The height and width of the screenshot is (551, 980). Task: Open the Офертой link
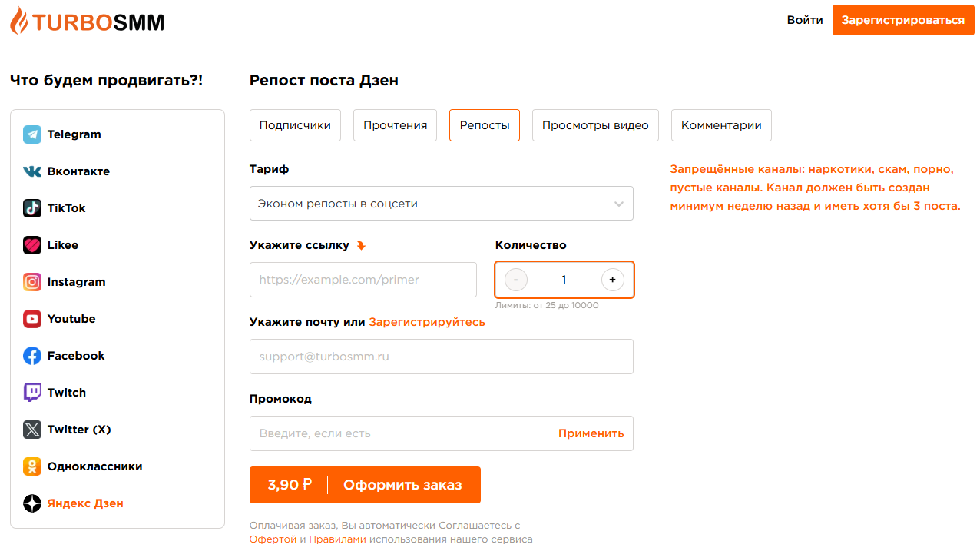pos(273,539)
